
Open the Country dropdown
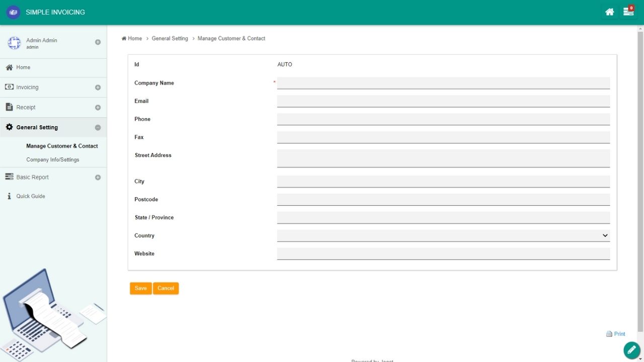click(x=443, y=235)
